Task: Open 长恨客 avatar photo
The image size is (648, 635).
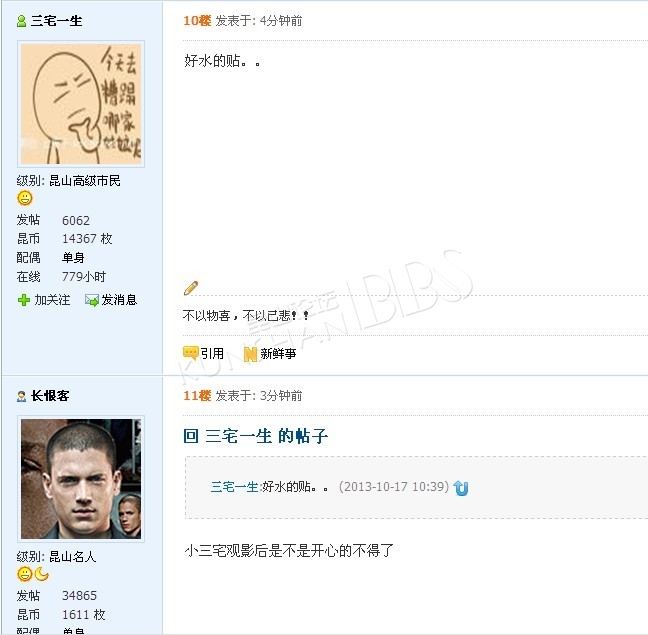Action: point(81,479)
